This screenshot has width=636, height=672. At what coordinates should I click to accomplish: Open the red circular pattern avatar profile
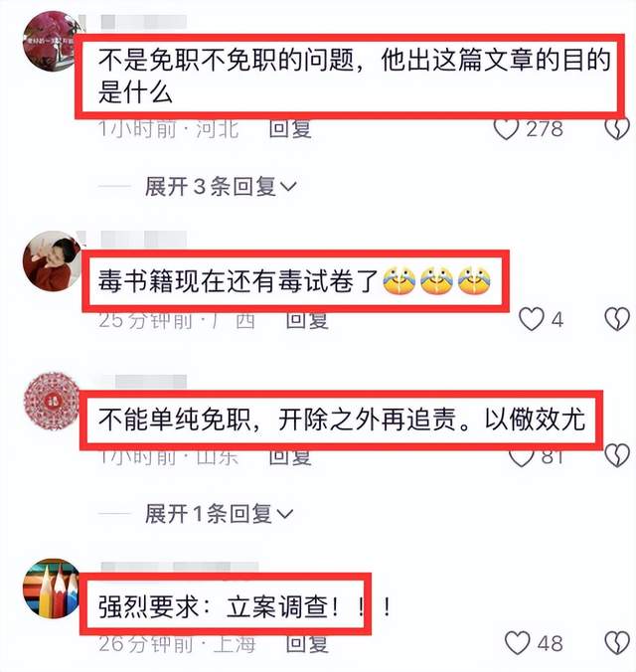pos(53,402)
